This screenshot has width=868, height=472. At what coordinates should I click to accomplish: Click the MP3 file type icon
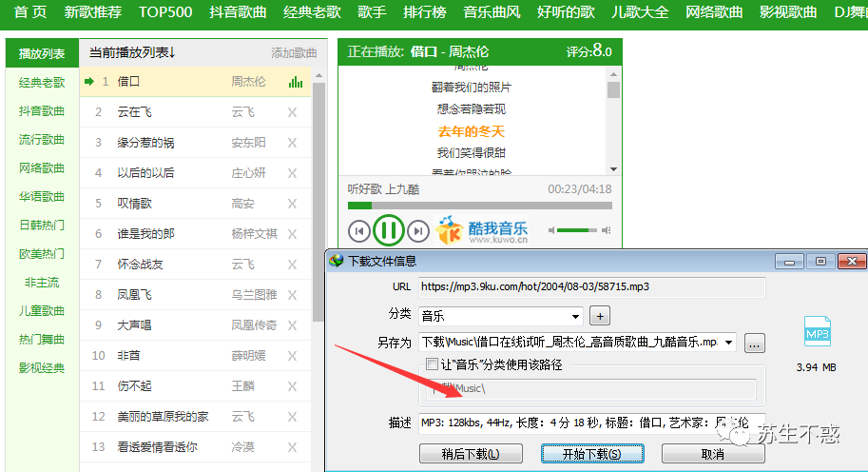pyautogui.click(x=817, y=331)
